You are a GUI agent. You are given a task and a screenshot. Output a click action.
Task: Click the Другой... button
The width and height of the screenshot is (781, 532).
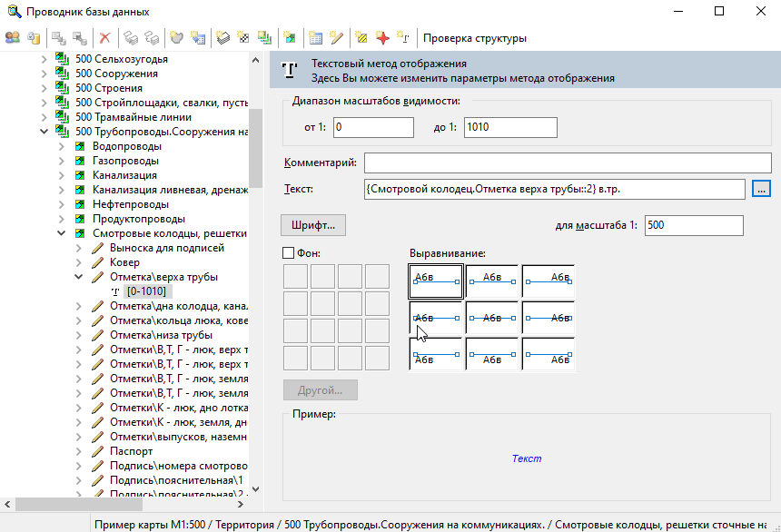point(321,390)
